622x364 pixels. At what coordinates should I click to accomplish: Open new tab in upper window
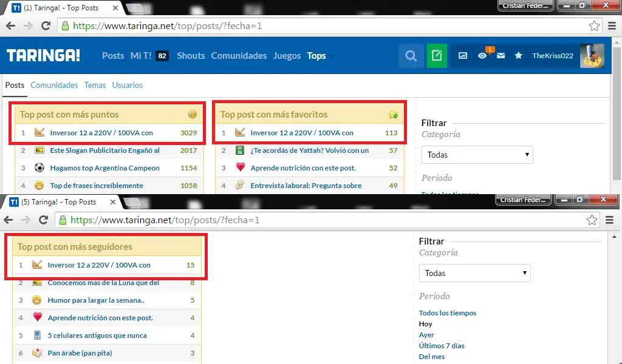click(x=137, y=8)
